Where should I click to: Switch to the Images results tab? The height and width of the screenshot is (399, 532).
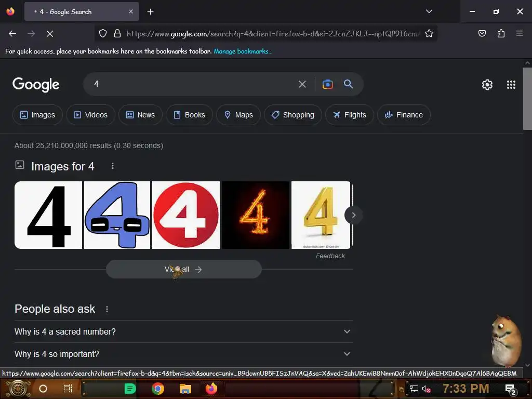[37, 115]
